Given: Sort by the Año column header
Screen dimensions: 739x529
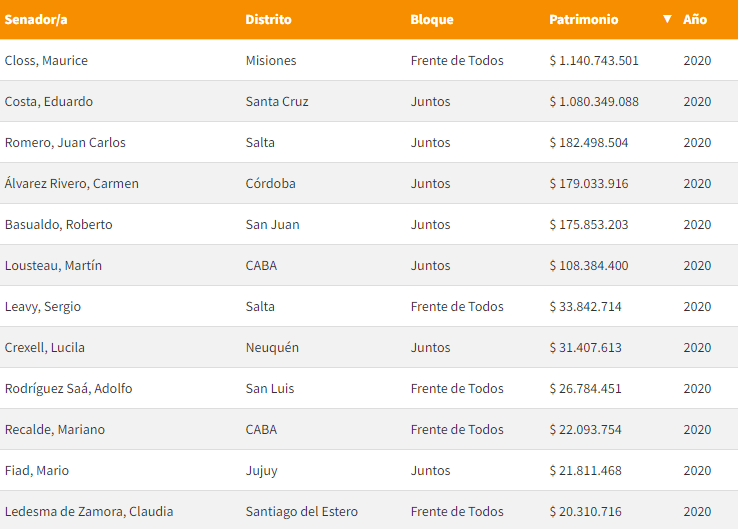Looking at the screenshot, I should coord(694,19).
